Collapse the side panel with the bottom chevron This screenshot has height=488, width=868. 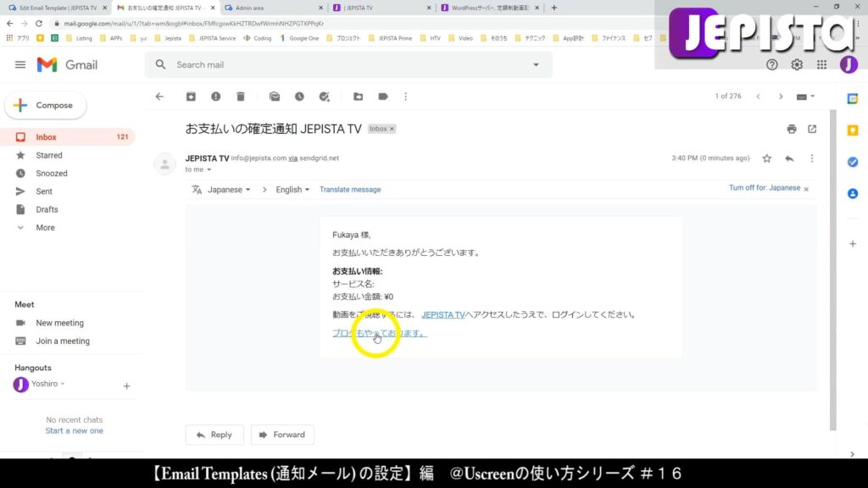point(853,454)
